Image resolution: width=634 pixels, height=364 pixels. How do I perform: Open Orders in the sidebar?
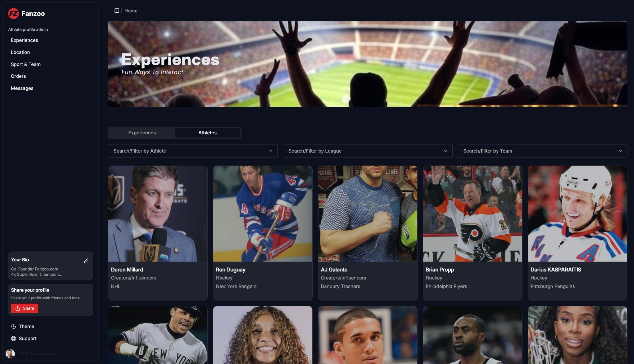click(18, 76)
